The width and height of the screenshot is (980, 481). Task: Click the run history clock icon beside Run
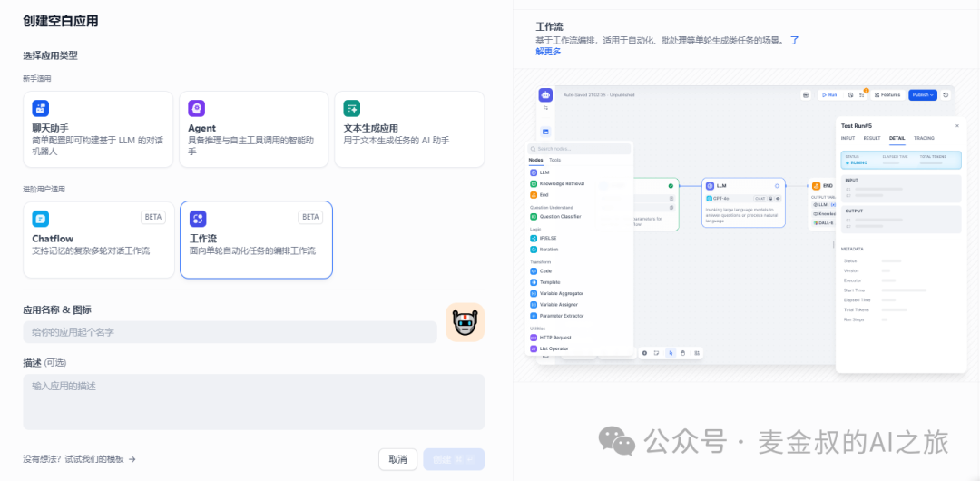point(850,95)
